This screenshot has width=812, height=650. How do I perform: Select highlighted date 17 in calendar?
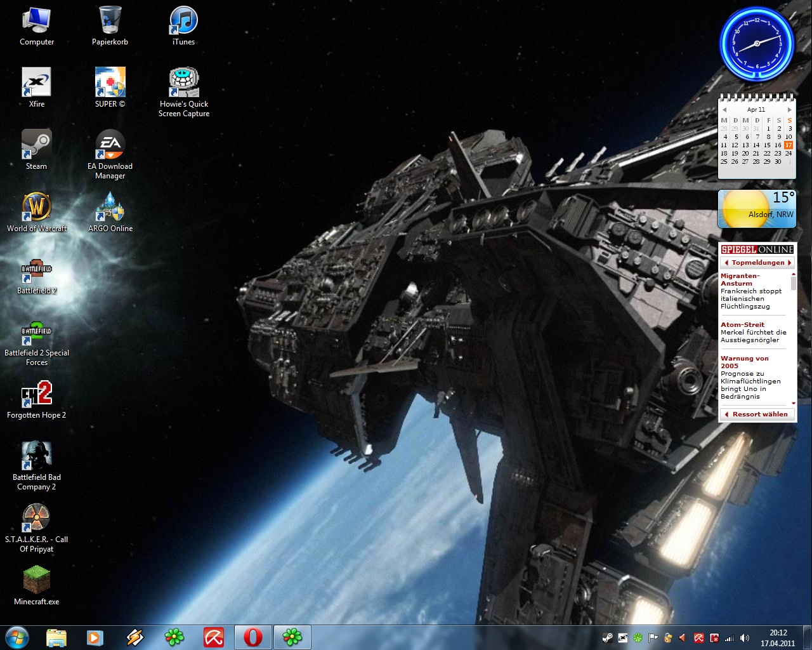(x=789, y=145)
